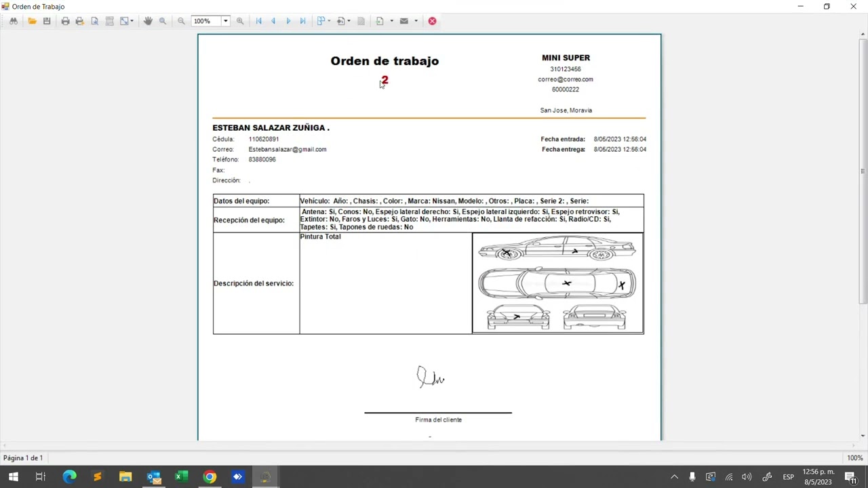Open Microsoft Edge from the taskbar
The width and height of the screenshot is (868, 488).
[x=69, y=476]
